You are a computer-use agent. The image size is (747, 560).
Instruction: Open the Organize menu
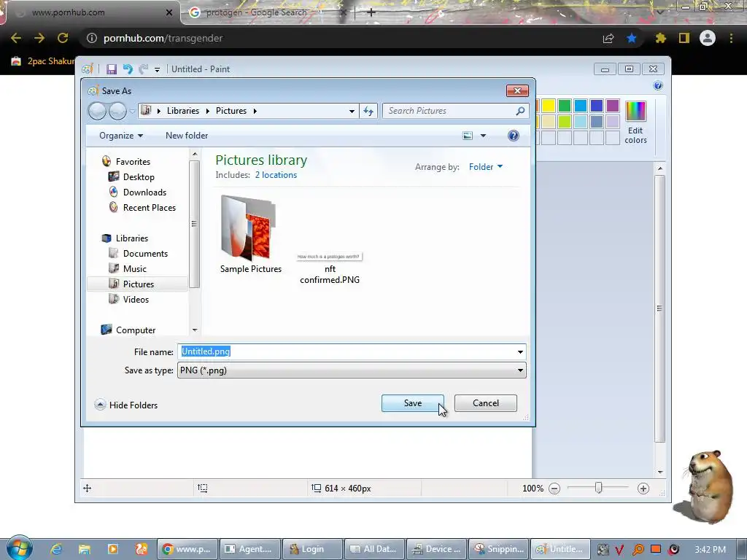121,136
